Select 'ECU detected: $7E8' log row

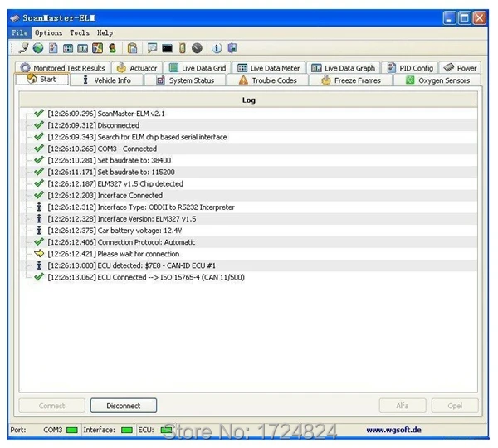coord(248,265)
